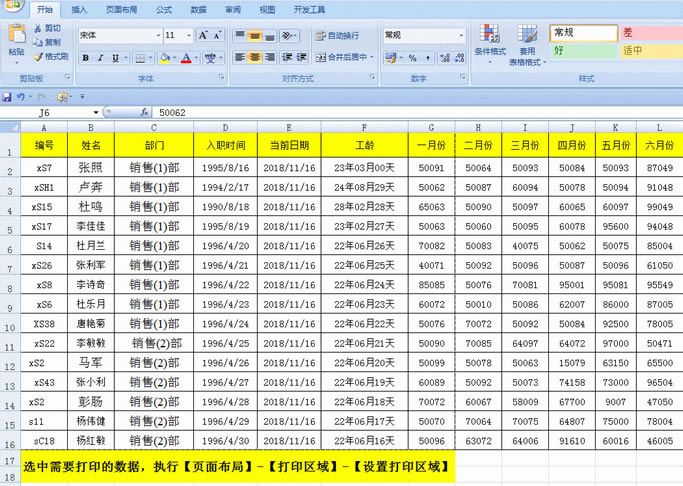
Task: Select the Normal (常规) cell style
Action: tap(584, 33)
